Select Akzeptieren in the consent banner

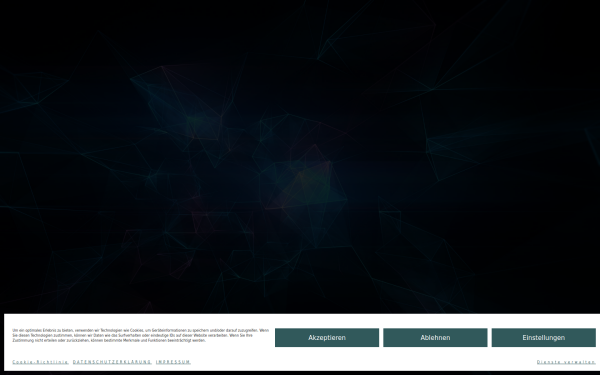pos(327,338)
